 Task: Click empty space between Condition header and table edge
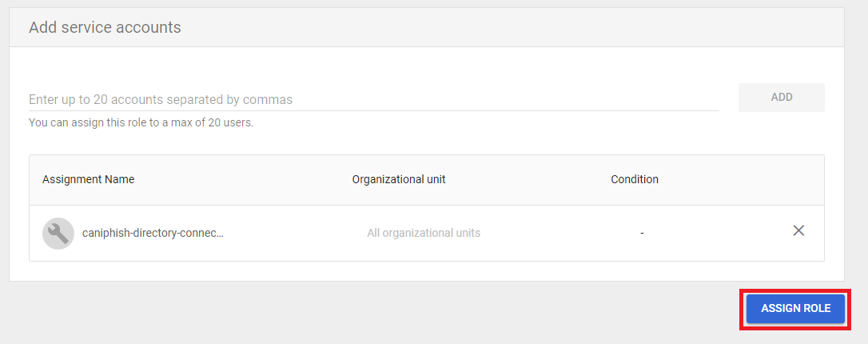pos(743,179)
